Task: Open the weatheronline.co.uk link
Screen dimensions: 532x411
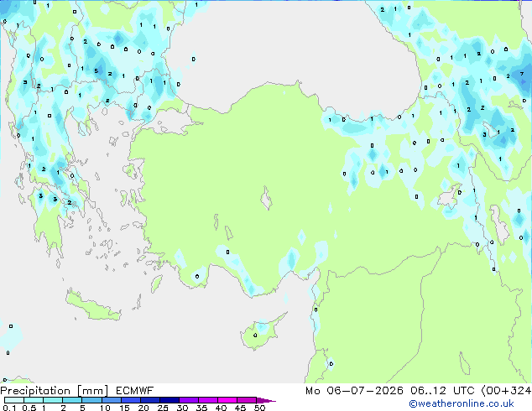Action: (x=462, y=403)
